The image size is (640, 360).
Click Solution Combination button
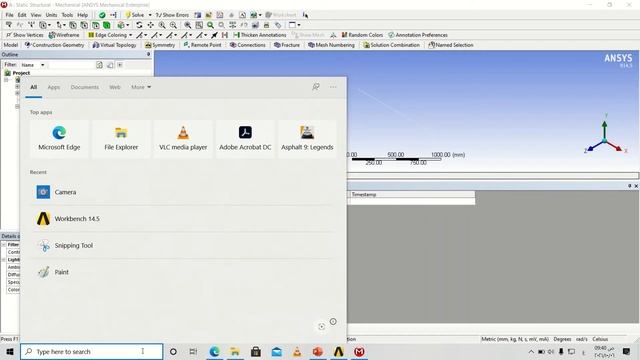tap(391, 45)
